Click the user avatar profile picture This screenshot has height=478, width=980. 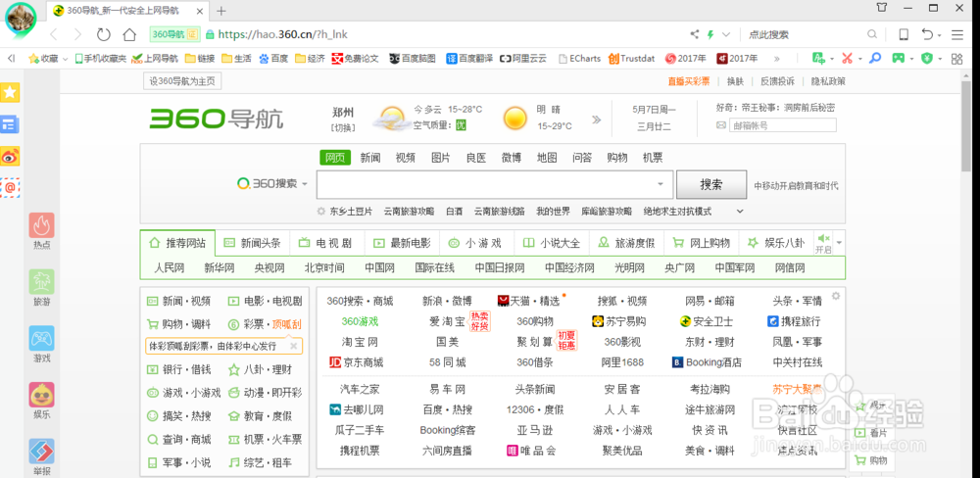coord(21,20)
